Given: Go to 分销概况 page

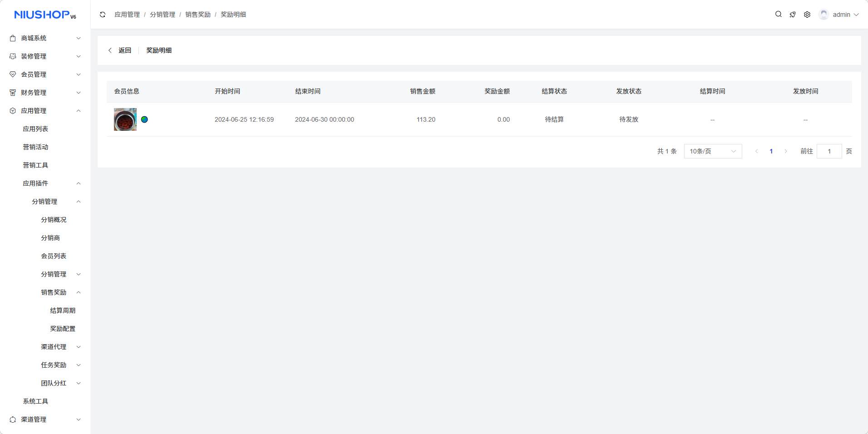Looking at the screenshot, I should [x=54, y=220].
